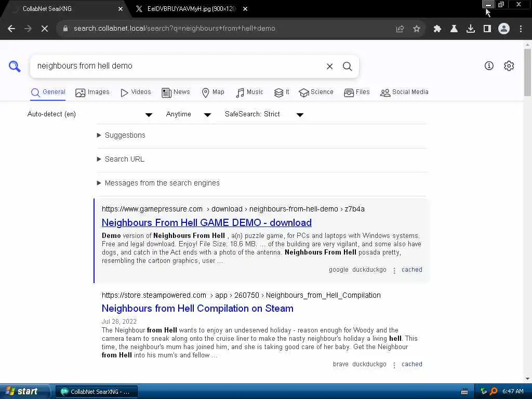Switch to the It search category
The width and height of the screenshot is (532, 399).
[282, 92]
